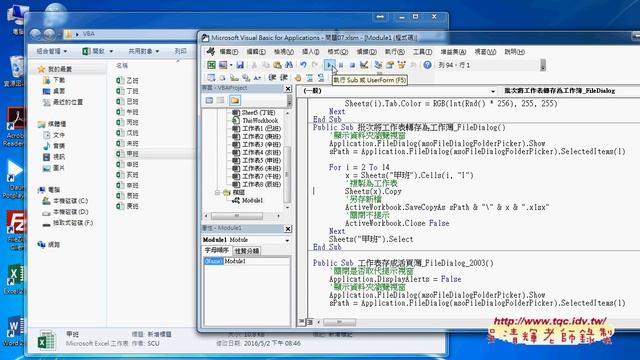640x360 pixels.
Task: Select the 甲班 file in Explorer list
Action: click(x=127, y=153)
